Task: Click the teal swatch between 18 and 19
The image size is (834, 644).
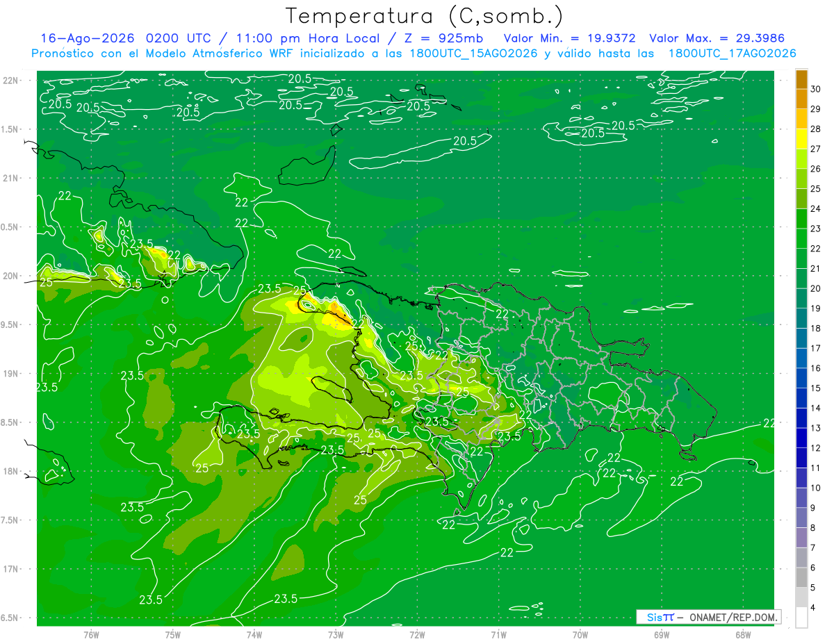Action: tap(801, 318)
